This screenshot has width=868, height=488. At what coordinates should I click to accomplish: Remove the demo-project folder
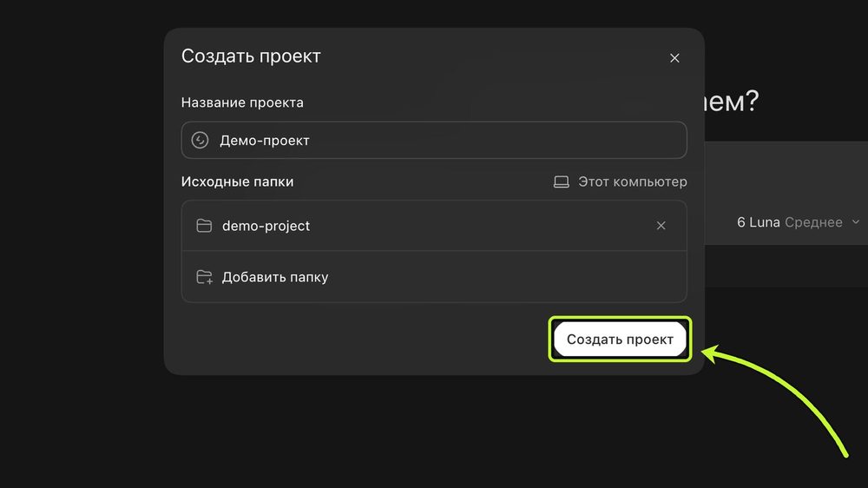[661, 226]
